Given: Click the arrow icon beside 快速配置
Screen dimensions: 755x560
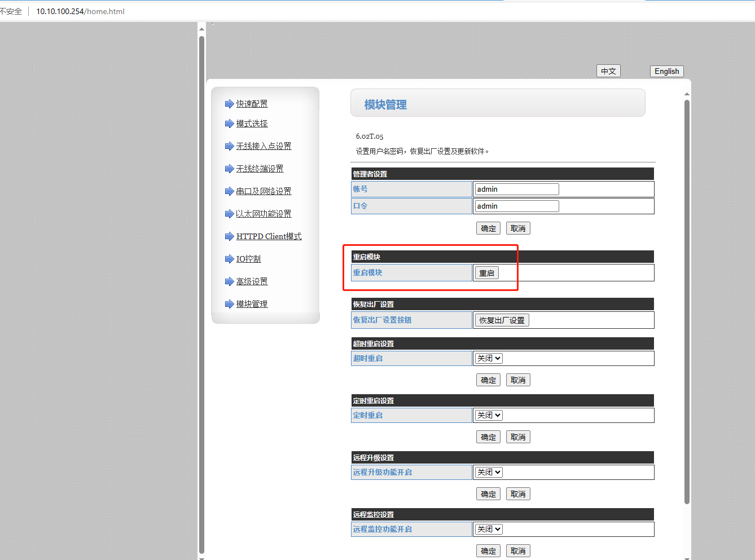Looking at the screenshot, I should [229, 104].
